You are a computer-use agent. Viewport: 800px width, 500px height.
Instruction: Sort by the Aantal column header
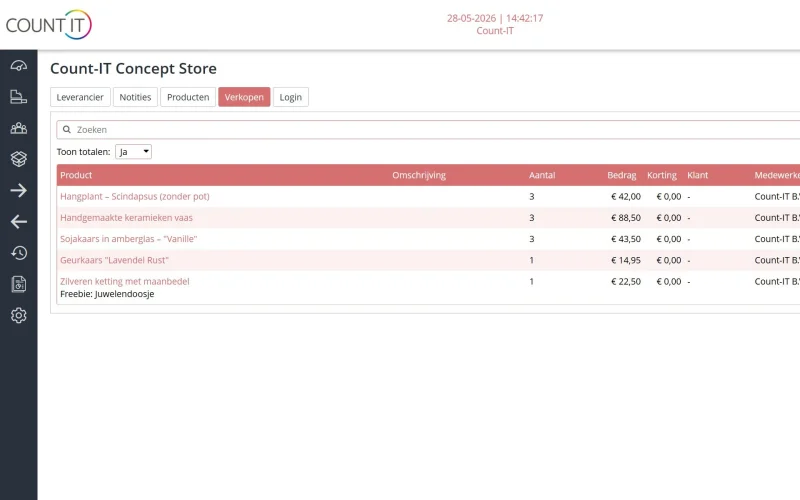pos(542,175)
